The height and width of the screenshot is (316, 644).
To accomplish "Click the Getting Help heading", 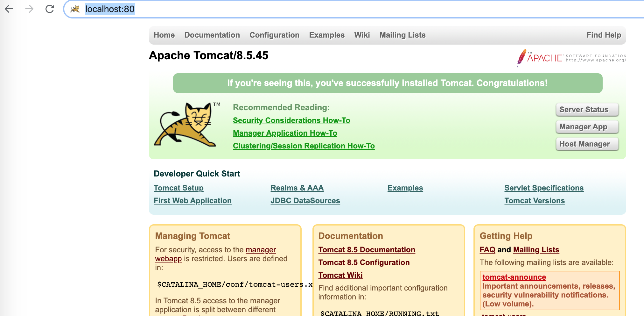I will click(x=506, y=236).
